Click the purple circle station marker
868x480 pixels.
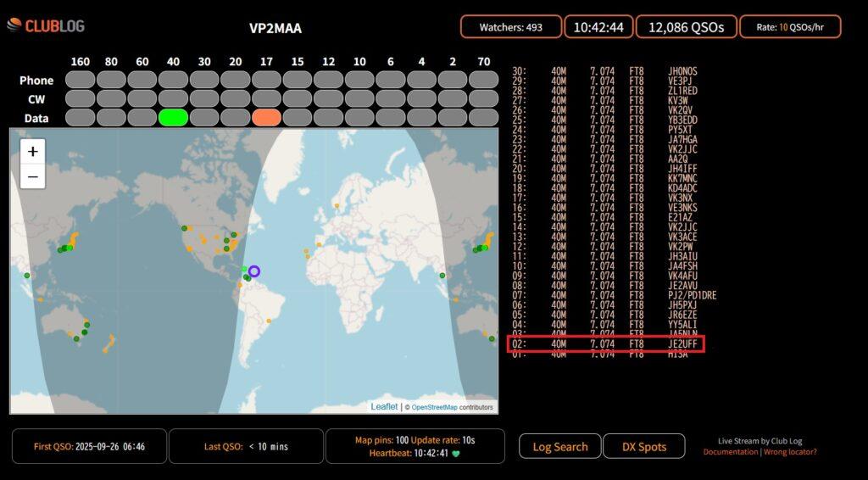(254, 271)
